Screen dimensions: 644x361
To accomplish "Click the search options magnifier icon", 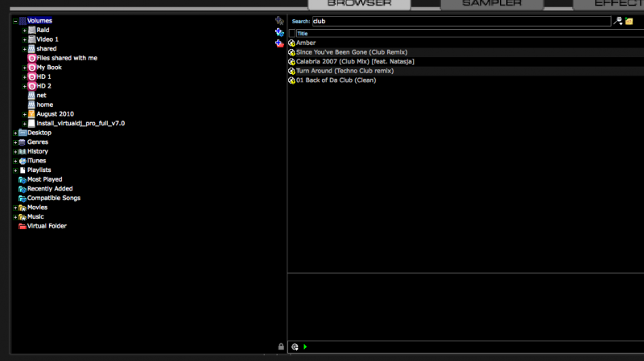I will click(617, 21).
